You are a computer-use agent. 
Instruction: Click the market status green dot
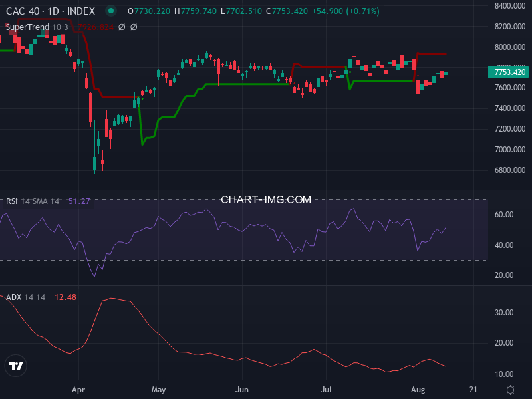pyautogui.click(x=110, y=11)
